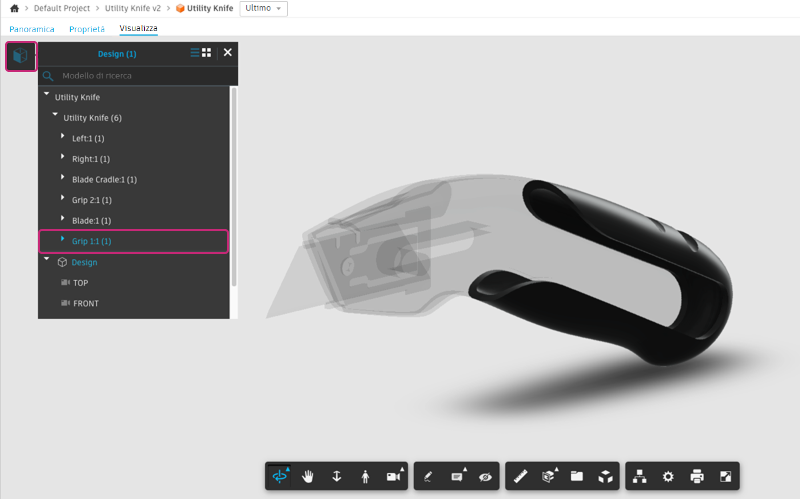Select the Zoom tool
This screenshot has height=499, width=800.
[336, 477]
